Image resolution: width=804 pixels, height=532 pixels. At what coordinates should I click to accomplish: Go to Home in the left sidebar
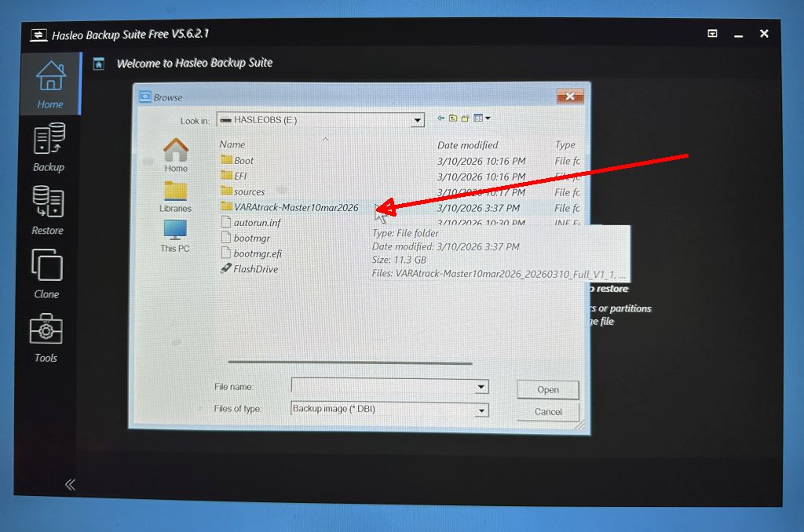(50, 84)
